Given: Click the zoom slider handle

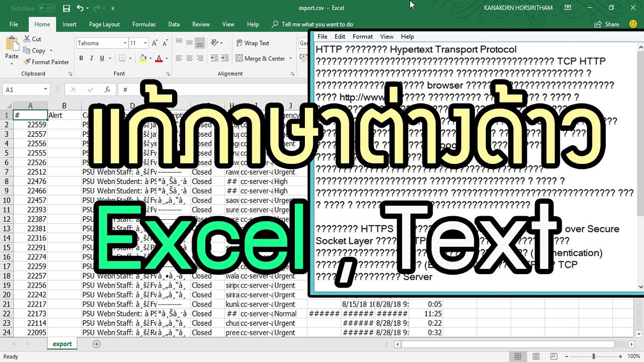Looking at the screenshot, I should click(x=594, y=356).
